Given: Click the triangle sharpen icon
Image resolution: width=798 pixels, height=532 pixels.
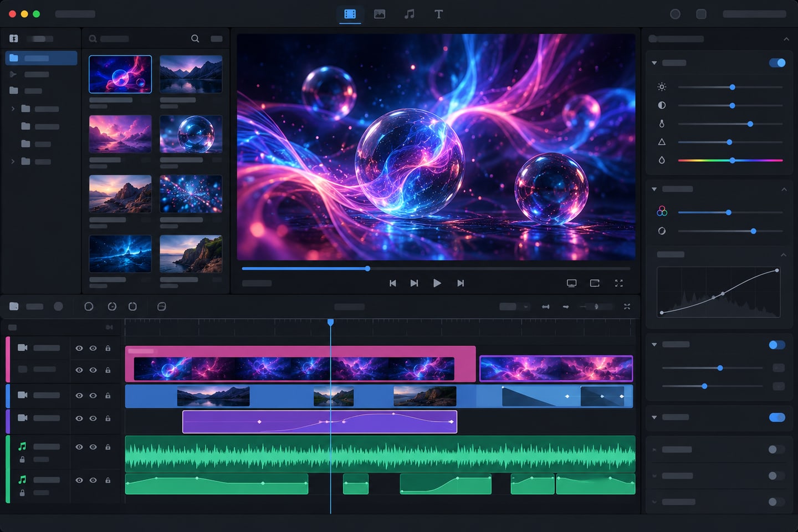Looking at the screenshot, I should [662, 142].
